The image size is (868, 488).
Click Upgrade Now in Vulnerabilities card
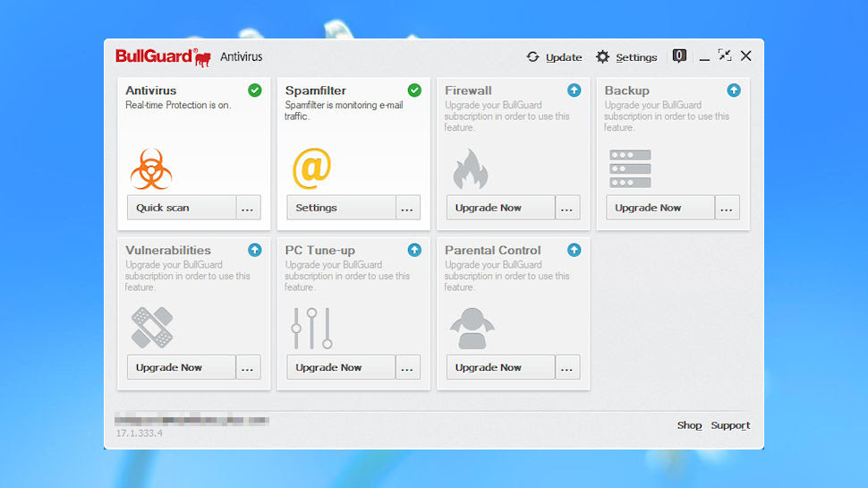click(x=182, y=367)
